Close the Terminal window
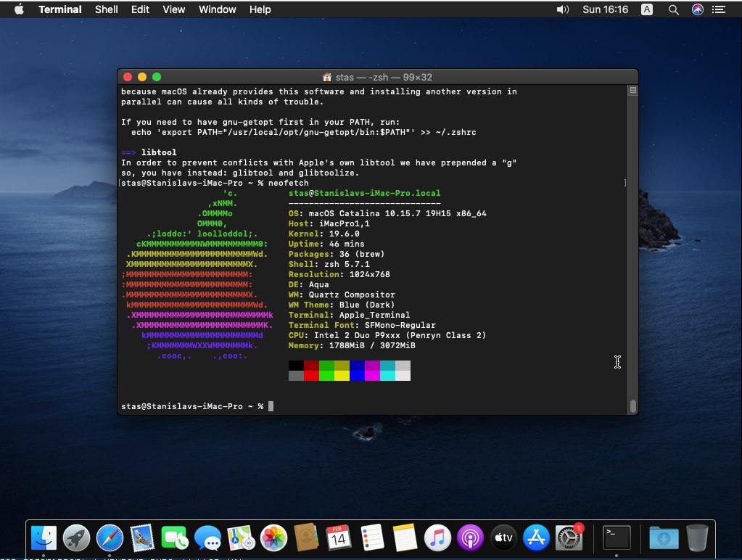 pos(128,77)
